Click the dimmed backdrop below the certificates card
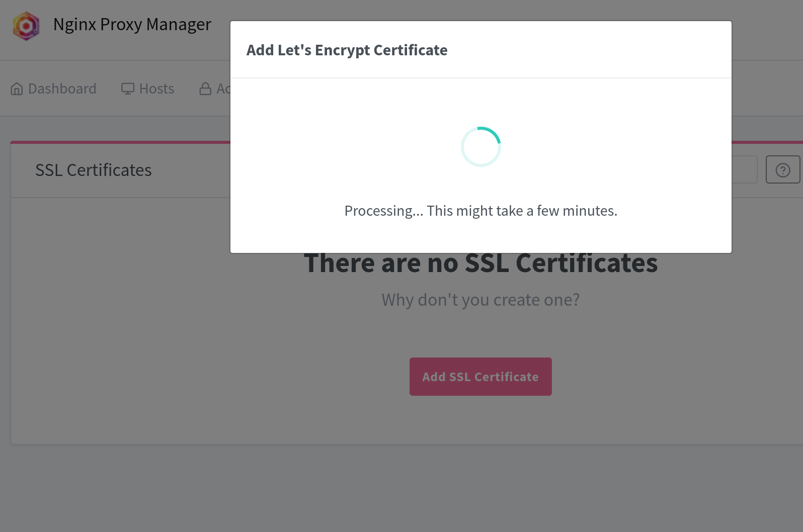The height and width of the screenshot is (532, 803). [403, 488]
